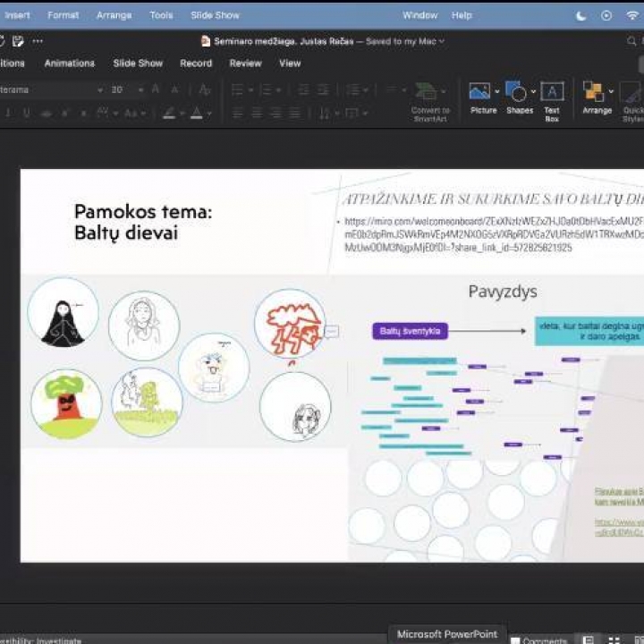Click the search magnifier in title bar
Viewport: 644px width, 644px height.
(631, 41)
